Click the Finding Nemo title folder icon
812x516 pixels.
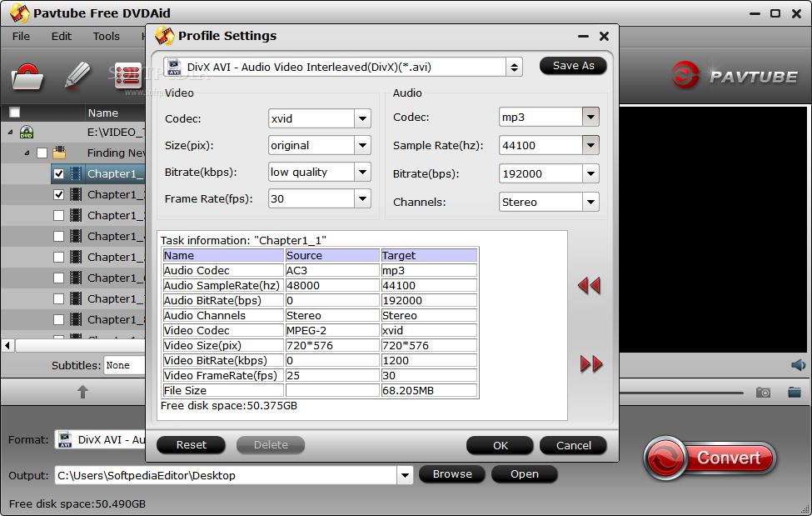59,153
